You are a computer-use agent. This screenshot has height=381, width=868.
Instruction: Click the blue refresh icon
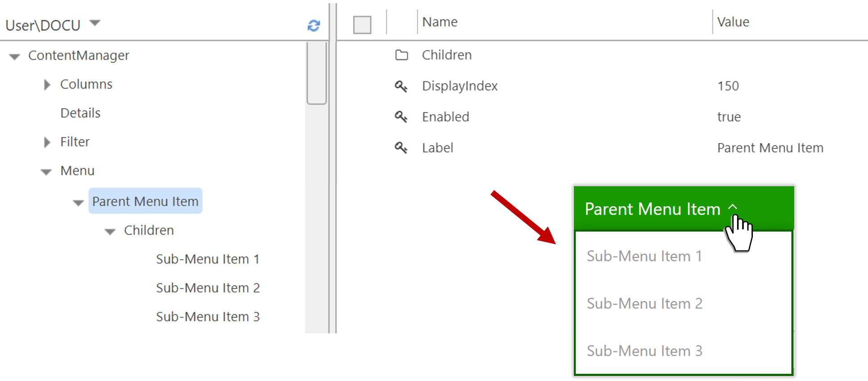pyautogui.click(x=313, y=26)
